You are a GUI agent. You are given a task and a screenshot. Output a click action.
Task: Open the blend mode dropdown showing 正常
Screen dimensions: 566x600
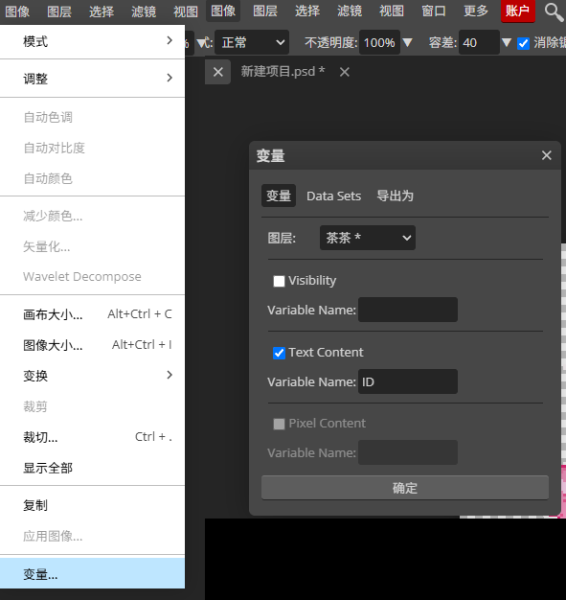252,42
